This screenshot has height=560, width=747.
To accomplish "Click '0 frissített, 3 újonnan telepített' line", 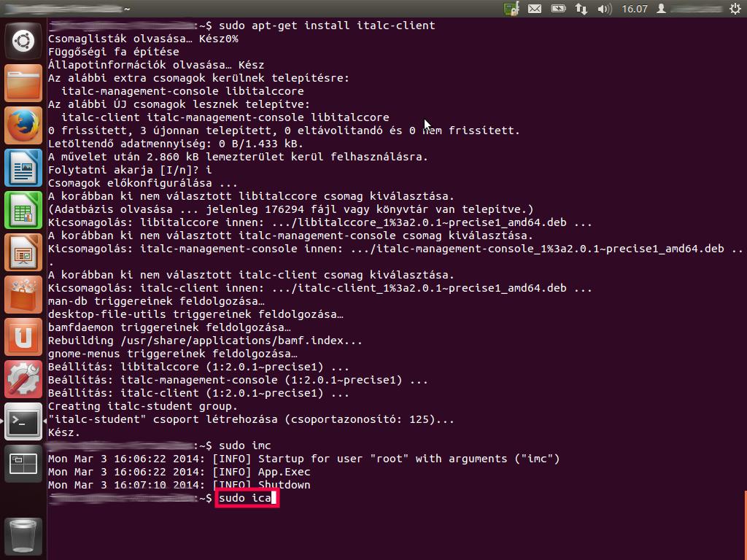I will click(284, 131).
